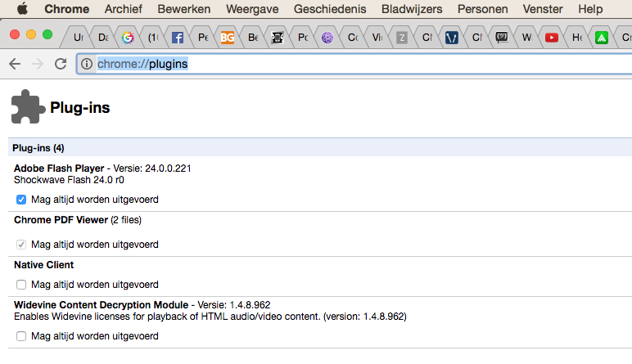The image size is (632, 364).
Task: Switch to the Facebook tab
Action: pyautogui.click(x=178, y=38)
